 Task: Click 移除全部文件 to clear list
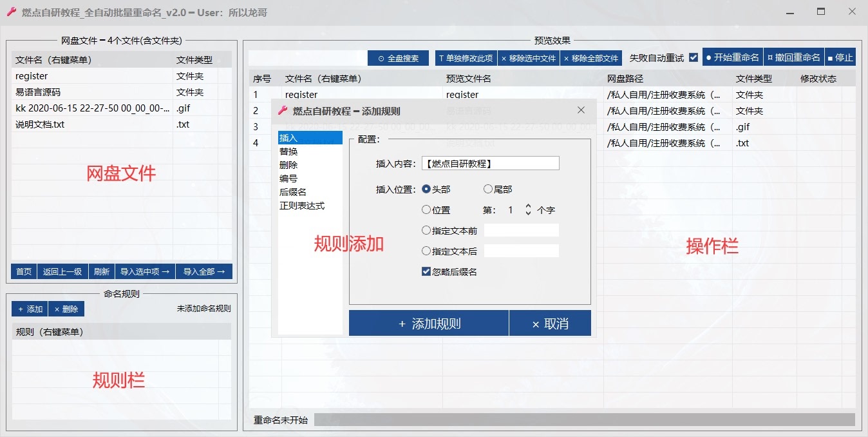point(591,58)
